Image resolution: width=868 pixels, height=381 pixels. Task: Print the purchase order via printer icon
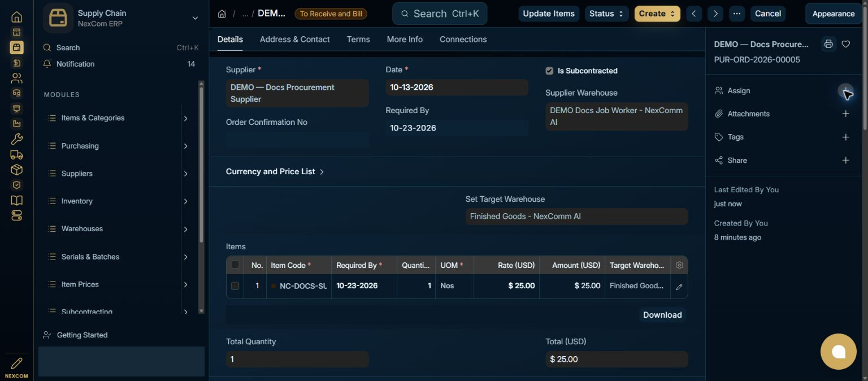[x=828, y=44]
